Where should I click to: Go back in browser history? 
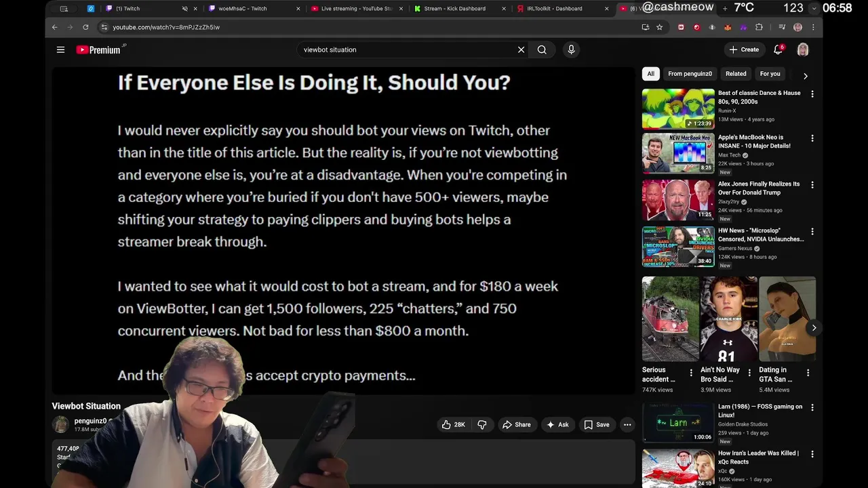[55, 27]
